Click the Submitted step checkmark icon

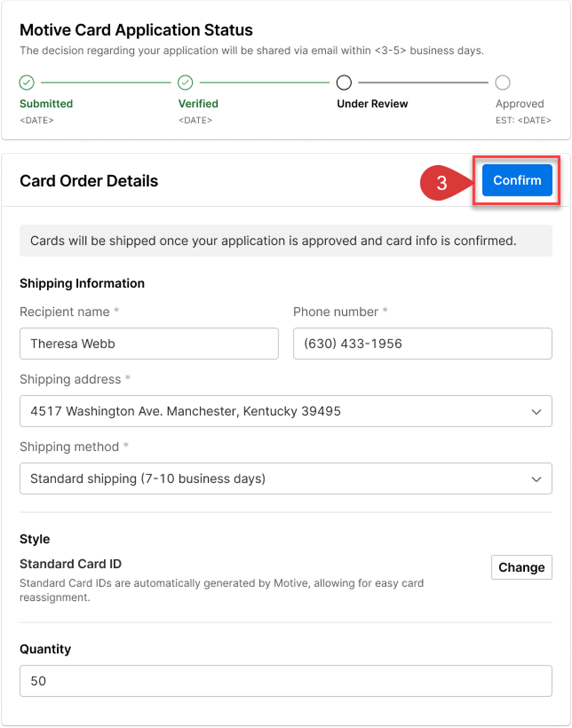point(27,83)
